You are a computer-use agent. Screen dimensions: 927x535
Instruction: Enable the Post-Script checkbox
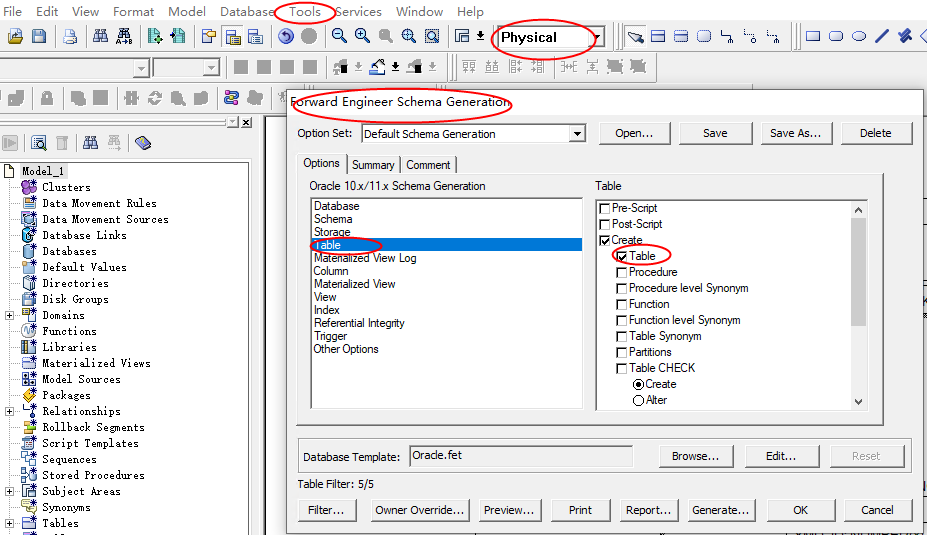pos(605,225)
